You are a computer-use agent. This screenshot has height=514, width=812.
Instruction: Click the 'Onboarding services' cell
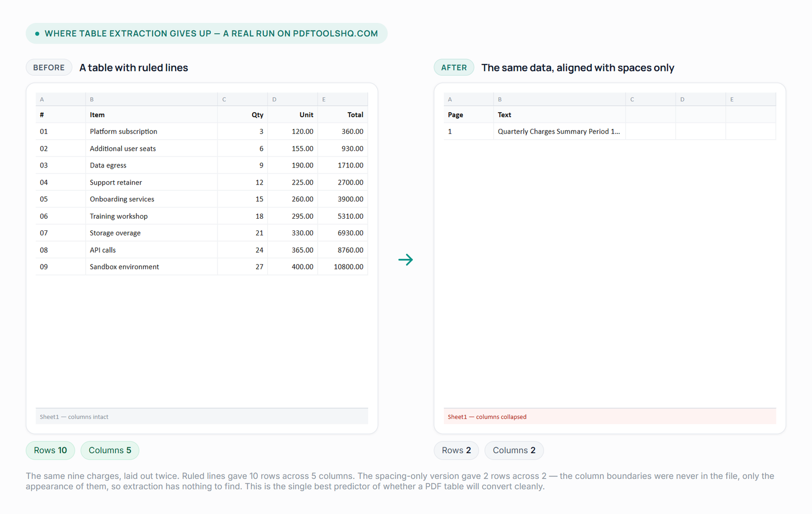coord(151,199)
